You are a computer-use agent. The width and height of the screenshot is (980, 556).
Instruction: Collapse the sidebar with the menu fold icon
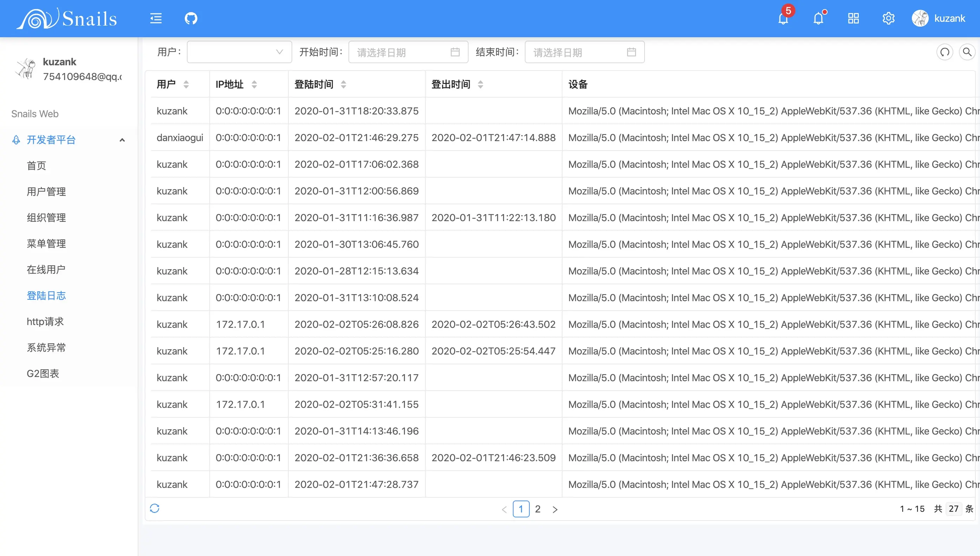coord(156,18)
